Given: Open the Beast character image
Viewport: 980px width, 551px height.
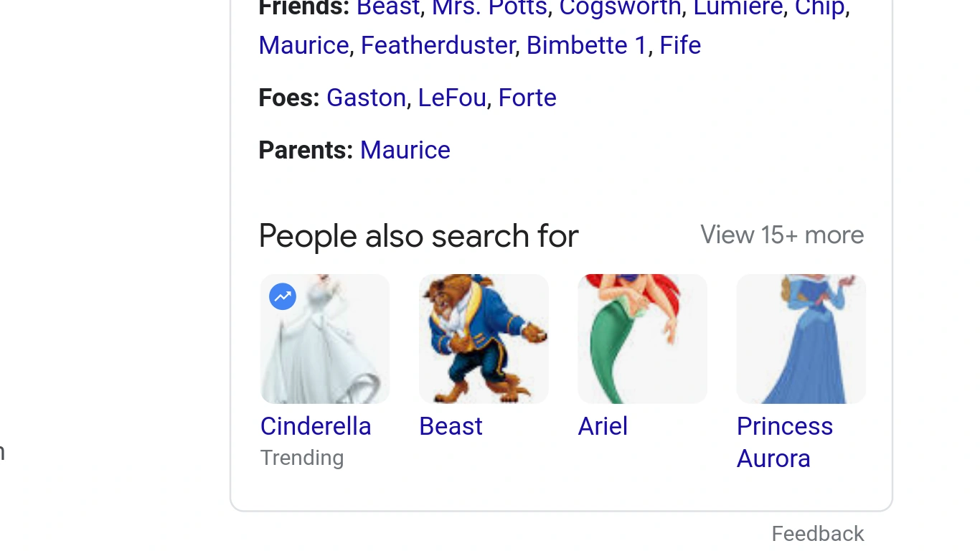Looking at the screenshot, I should tap(484, 339).
